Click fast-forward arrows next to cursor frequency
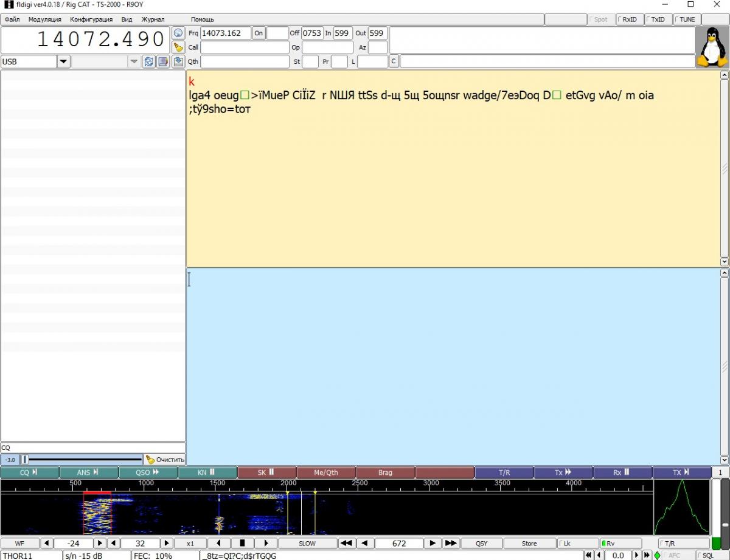Viewport: 730px width, 560px height. coord(451,543)
